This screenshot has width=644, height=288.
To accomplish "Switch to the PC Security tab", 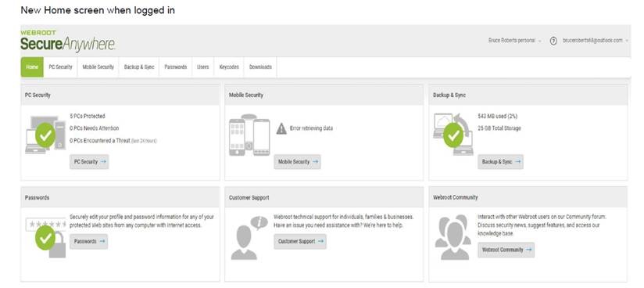I will coord(60,67).
